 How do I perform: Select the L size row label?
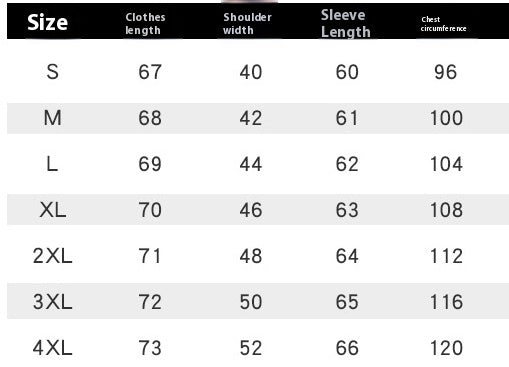pyautogui.click(x=52, y=164)
